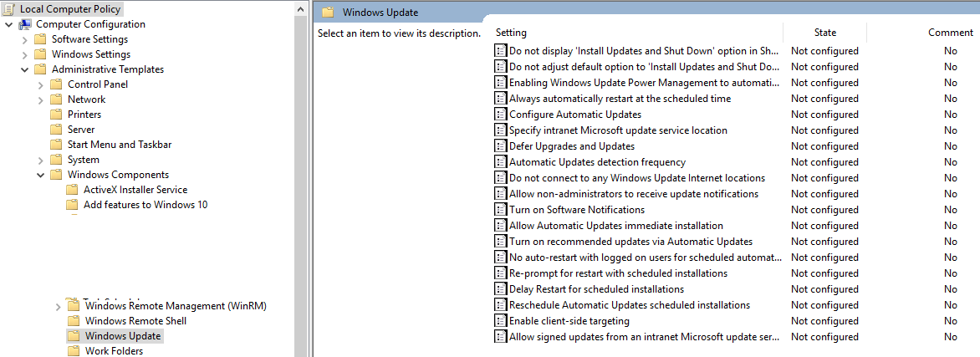Select 'Specify intranet Microsoft update service location' setting

tap(618, 130)
